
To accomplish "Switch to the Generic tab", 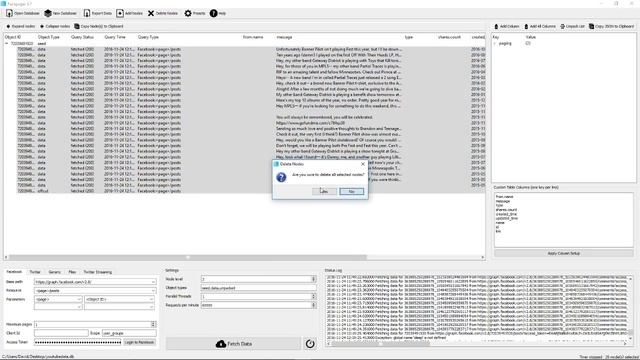I will [54, 272].
